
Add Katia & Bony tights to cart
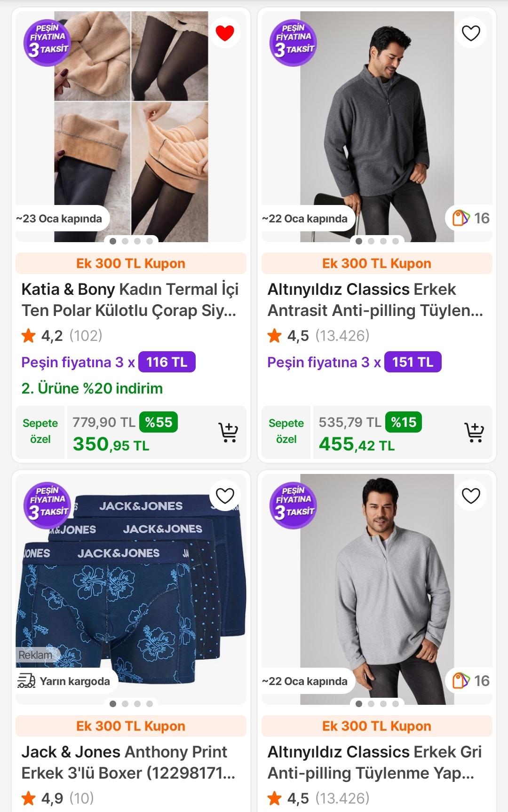[228, 433]
